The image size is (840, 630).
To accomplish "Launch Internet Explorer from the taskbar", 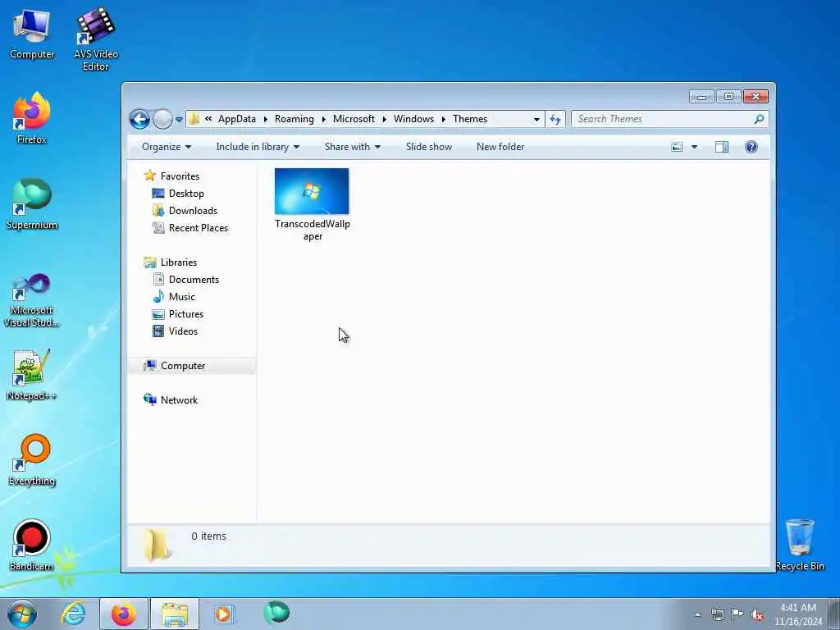I will point(73,614).
